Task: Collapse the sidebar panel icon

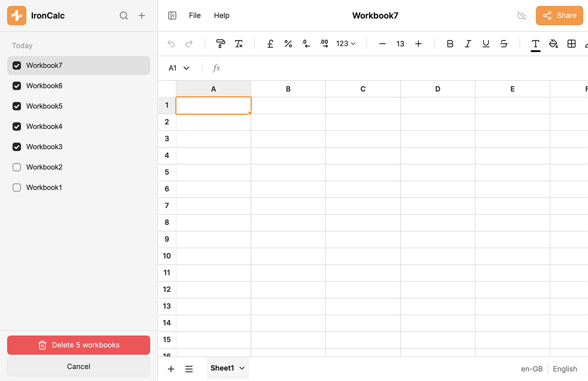Action: (172, 16)
